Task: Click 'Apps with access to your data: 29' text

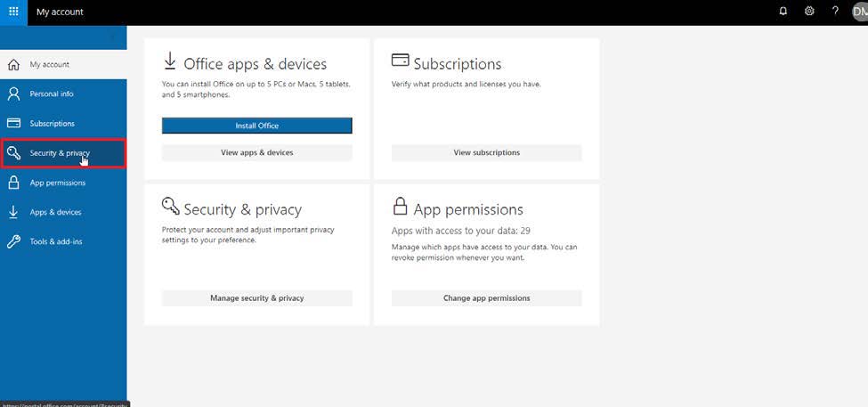Action: coord(460,231)
